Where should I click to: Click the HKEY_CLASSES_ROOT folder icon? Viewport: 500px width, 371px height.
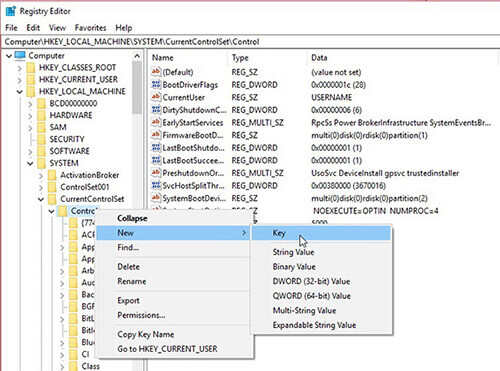pyautogui.click(x=31, y=68)
